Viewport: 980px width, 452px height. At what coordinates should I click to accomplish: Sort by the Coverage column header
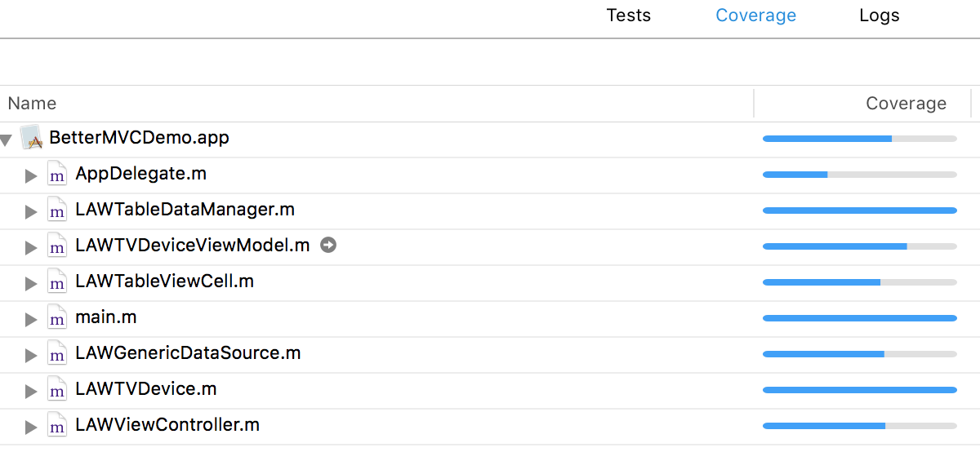[906, 104]
